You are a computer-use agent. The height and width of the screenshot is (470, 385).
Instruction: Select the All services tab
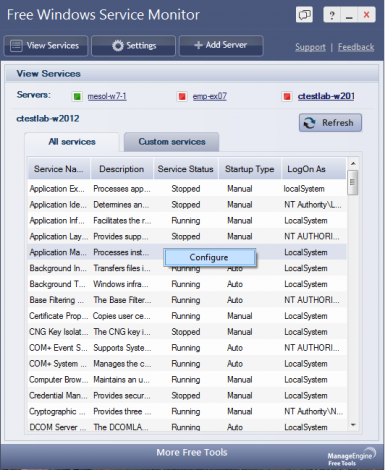tap(72, 142)
